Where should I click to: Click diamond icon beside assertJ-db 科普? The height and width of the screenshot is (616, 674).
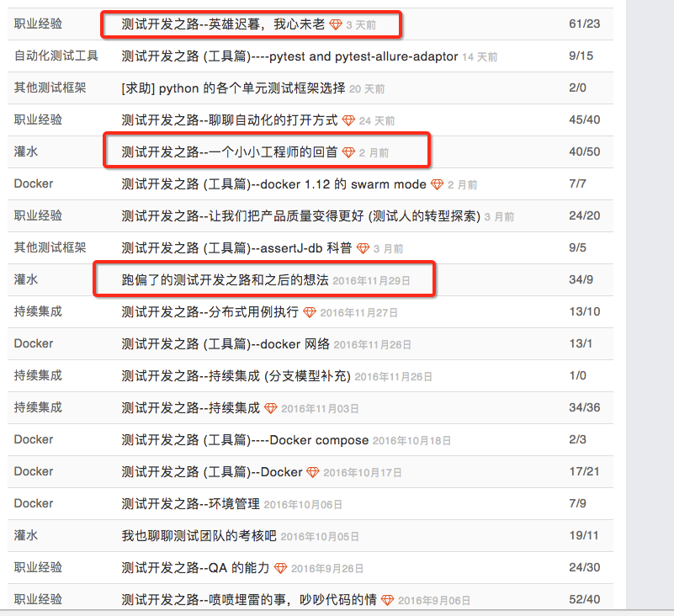[364, 248]
